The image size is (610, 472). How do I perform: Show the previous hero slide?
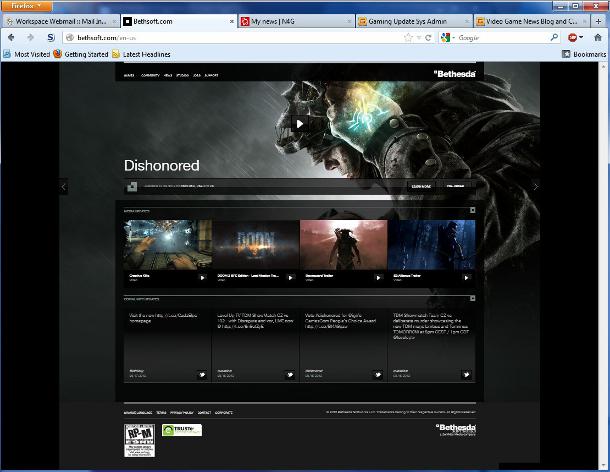(x=64, y=187)
